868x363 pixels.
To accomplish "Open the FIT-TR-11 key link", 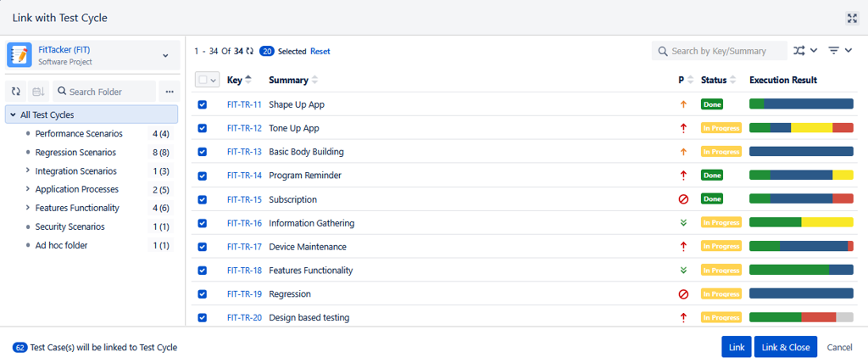I will tap(244, 104).
